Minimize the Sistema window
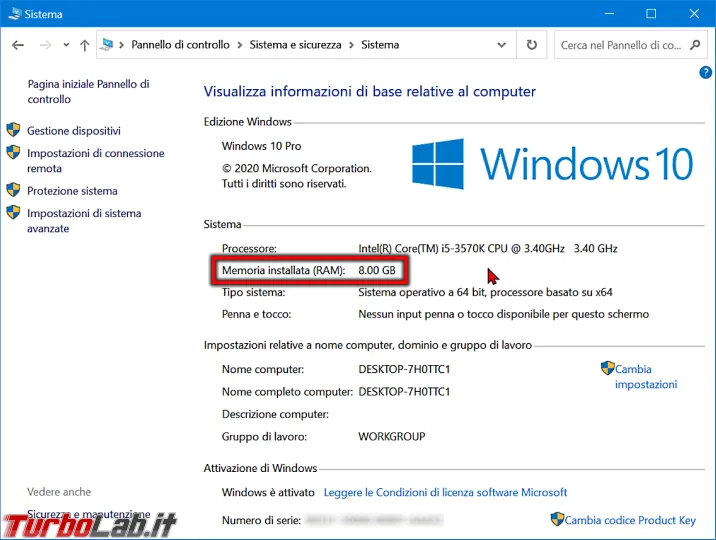716x540 pixels. 609,14
